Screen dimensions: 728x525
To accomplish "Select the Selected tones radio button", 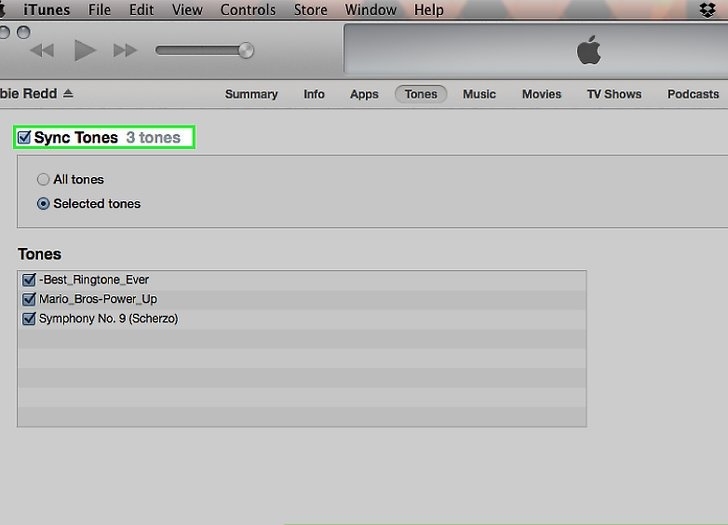I will tap(43, 203).
